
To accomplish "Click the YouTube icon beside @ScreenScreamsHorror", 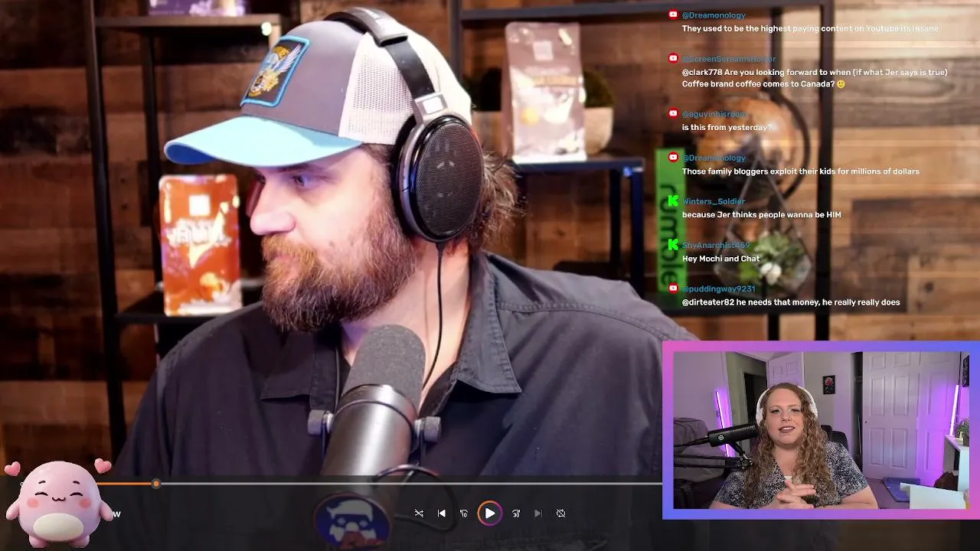I will [673, 58].
